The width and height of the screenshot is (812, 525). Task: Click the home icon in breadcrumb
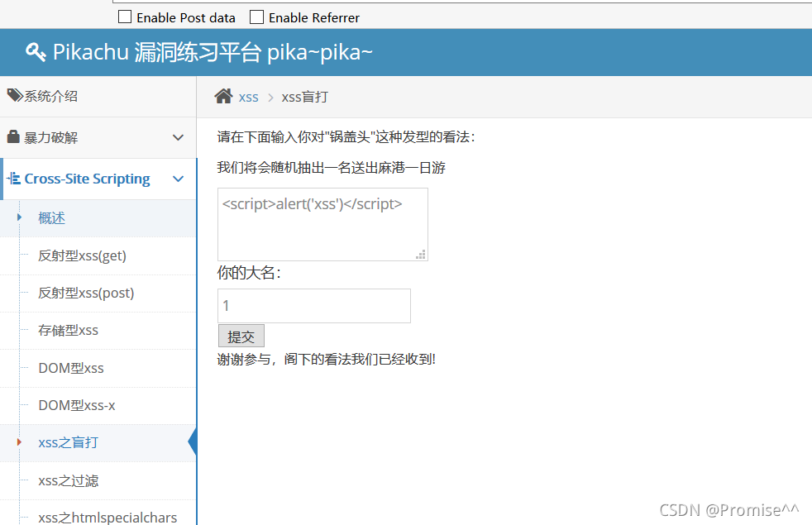(x=224, y=96)
